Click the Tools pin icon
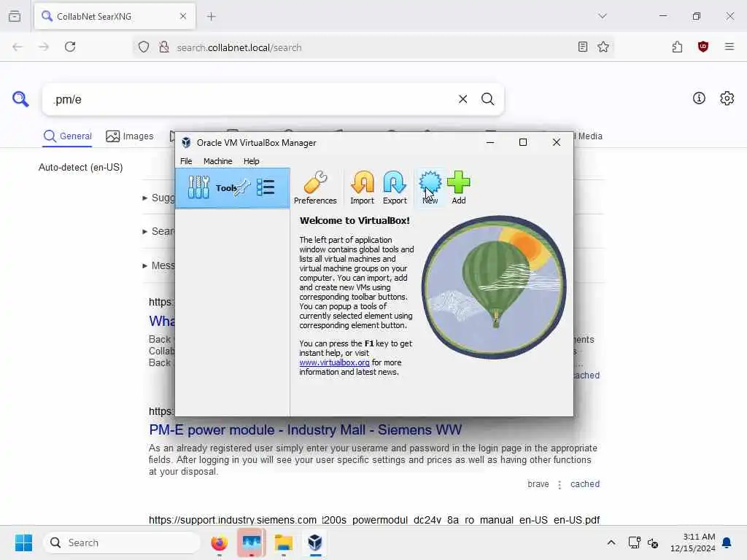Viewport: 747px width, 560px height. (242, 187)
